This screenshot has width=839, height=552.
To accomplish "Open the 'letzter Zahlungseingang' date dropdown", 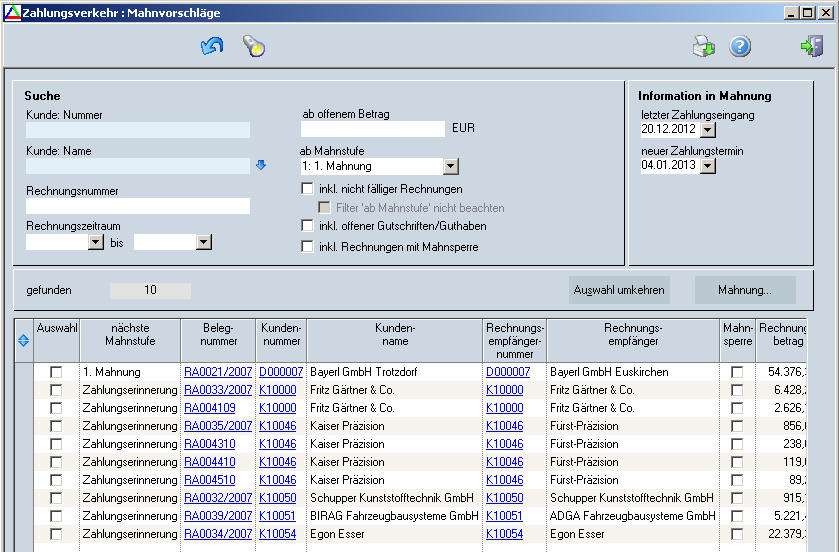I will [x=708, y=129].
